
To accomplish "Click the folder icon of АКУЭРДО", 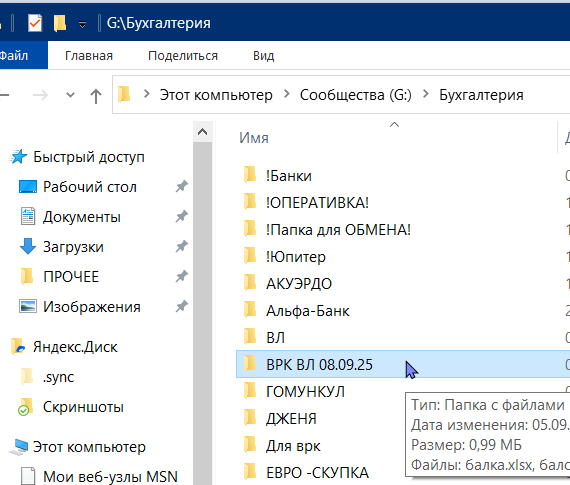I will [250, 282].
